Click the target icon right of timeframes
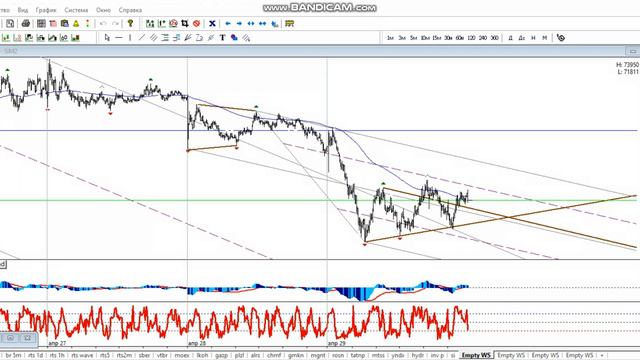Viewport: 640px width, 360px height. click(x=561, y=38)
